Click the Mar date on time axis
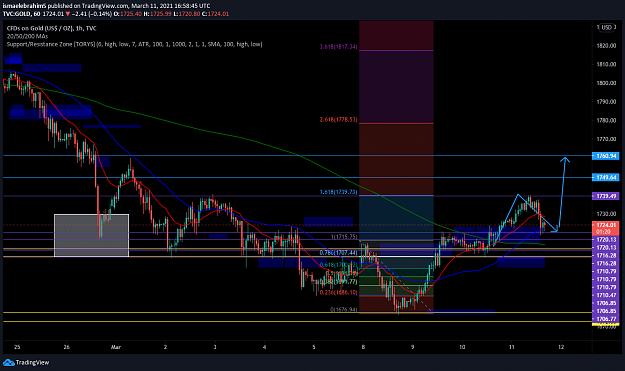 click(116, 347)
